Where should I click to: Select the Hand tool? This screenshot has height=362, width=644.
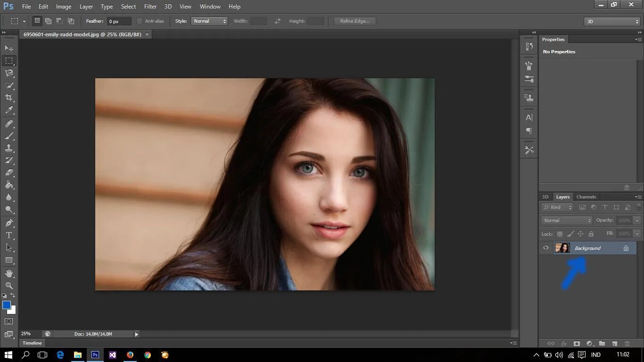9,273
